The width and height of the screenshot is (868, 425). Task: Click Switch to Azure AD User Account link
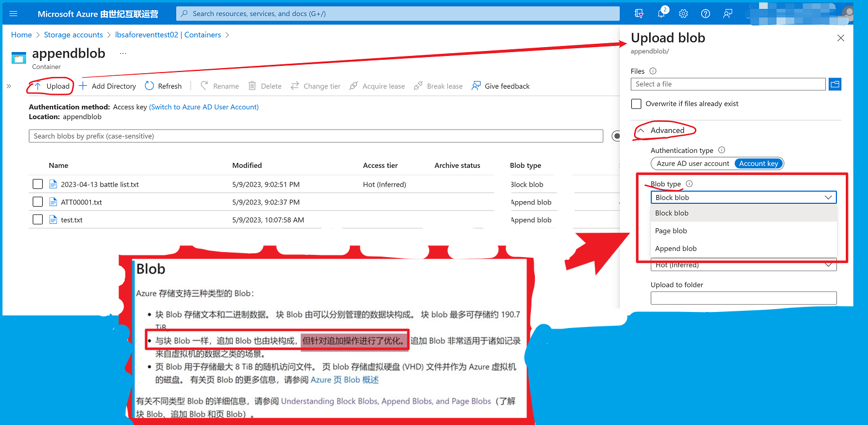203,107
